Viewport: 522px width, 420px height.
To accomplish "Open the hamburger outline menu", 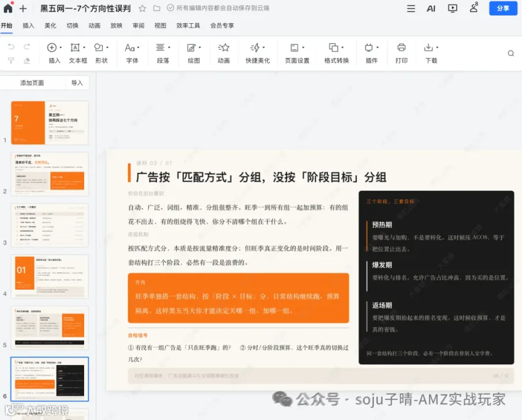I will [411, 8].
